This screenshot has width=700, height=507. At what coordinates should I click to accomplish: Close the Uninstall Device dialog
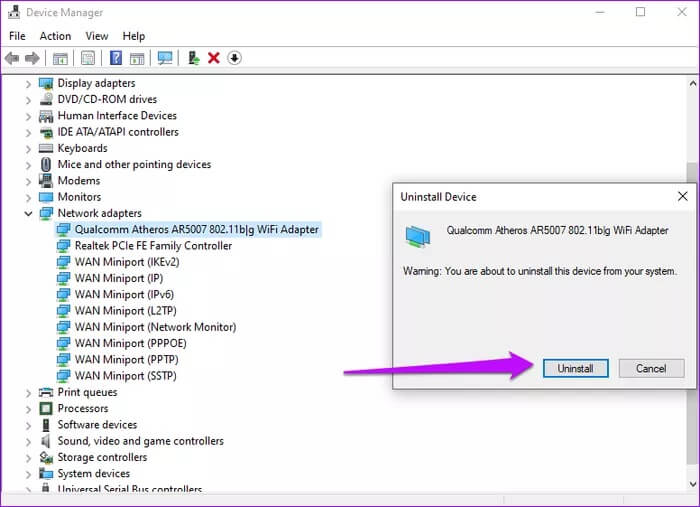[683, 196]
